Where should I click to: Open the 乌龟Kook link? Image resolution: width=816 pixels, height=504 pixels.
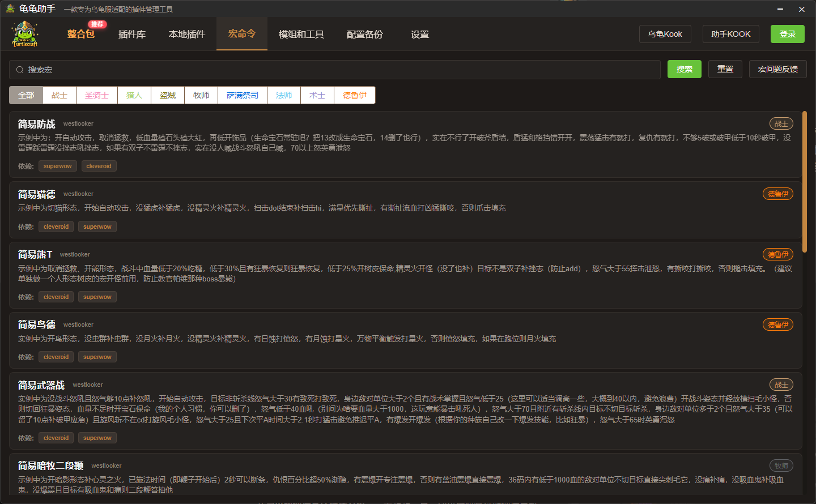click(665, 33)
